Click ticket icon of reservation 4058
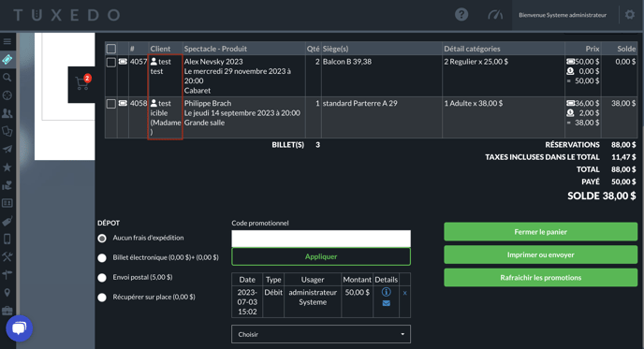This screenshot has width=644, height=349. coord(123,103)
